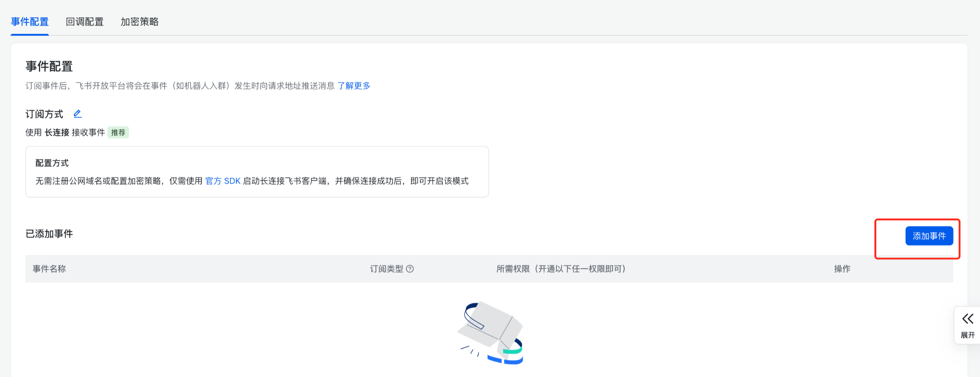Viewport: 980px width, 377px height.
Task: Click the edit pencil icon beside 订阅方式
Action: click(x=78, y=114)
